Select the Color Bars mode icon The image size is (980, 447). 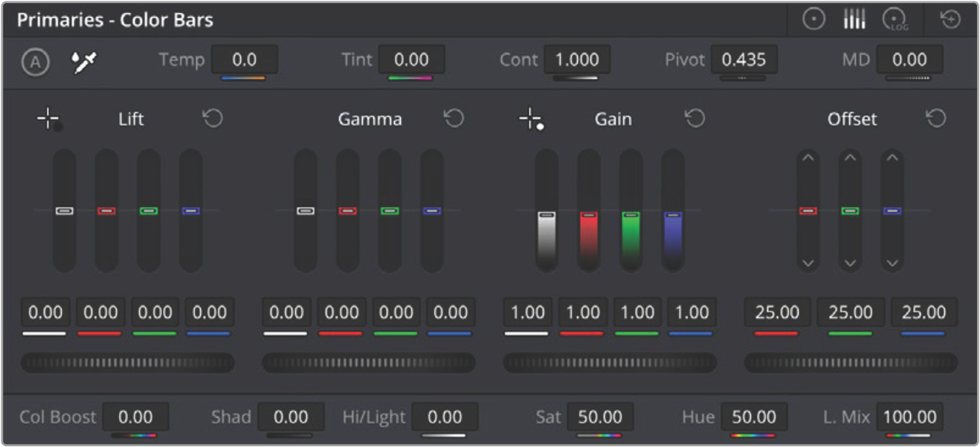pyautogui.click(x=854, y=20)
